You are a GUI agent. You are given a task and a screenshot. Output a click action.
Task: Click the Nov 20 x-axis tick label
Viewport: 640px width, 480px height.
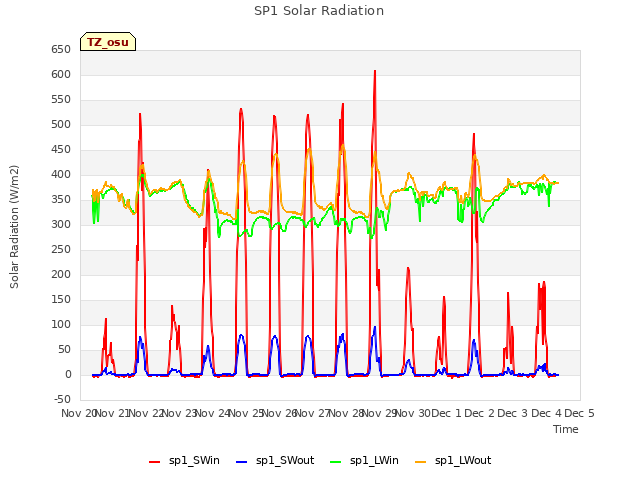click(78, 413)
